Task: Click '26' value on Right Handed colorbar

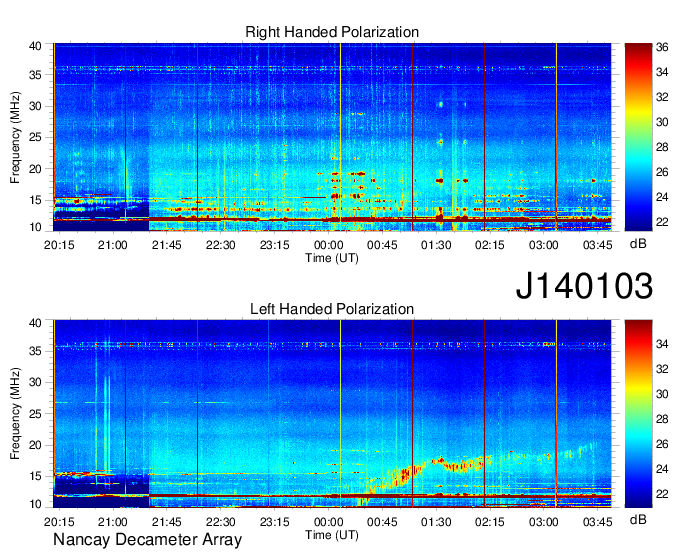Action: [x=662, y=172]
